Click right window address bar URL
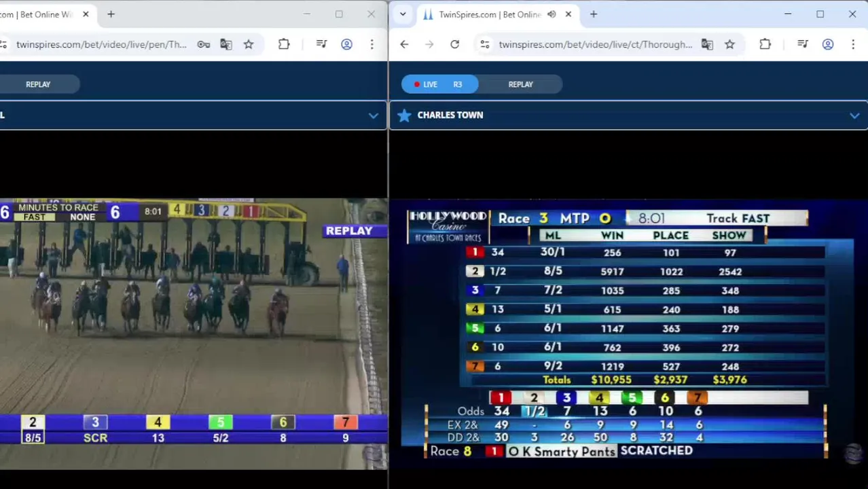This screenshot has width=868, height=489. click(x=596, y=44)
